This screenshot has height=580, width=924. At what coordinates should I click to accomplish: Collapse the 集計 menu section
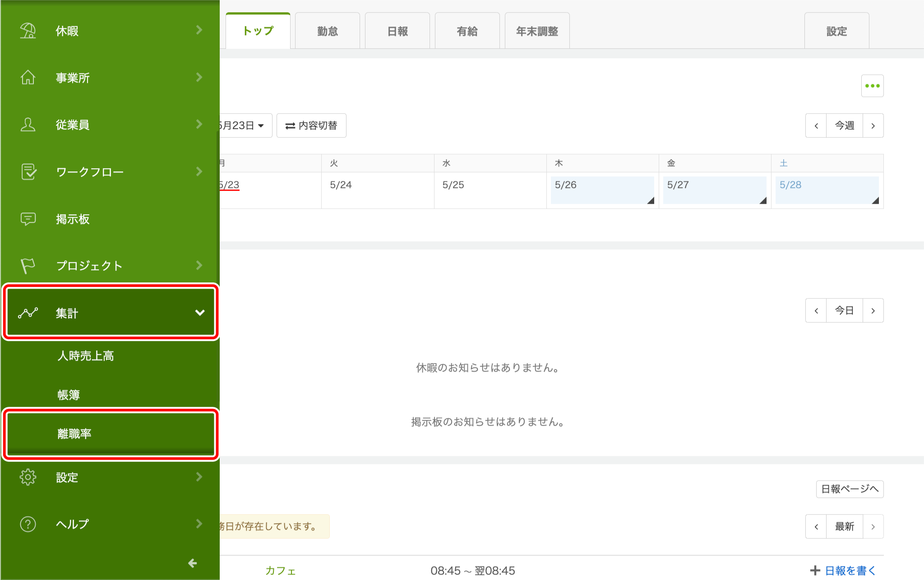click(200, 313)
